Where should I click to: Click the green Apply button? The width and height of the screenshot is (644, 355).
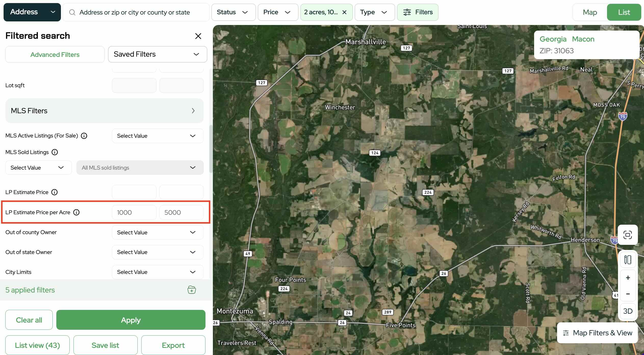pyautogui.click(x=131, y=320)
